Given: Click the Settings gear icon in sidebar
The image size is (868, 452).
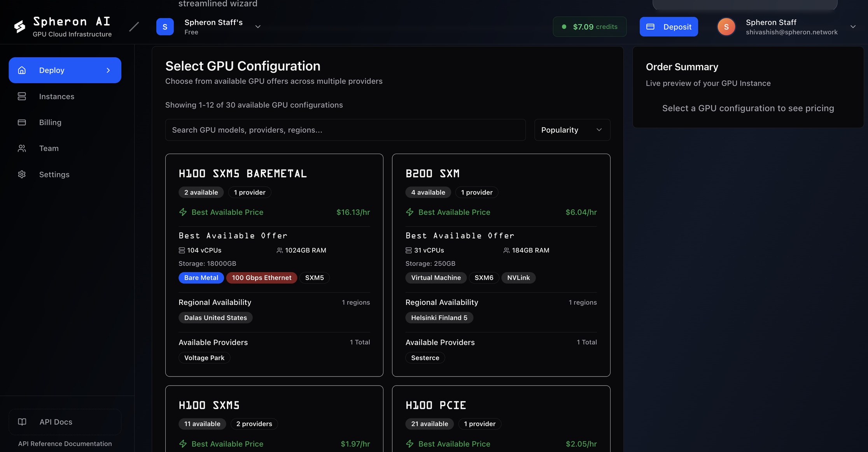Looking at the screenshot, I should (x=22, y=175).
